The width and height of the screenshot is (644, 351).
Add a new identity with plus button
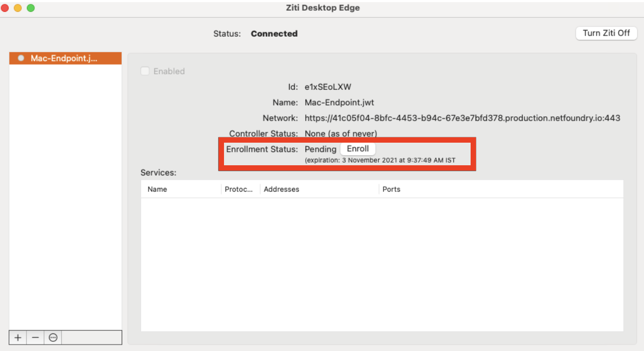[18, 337]
